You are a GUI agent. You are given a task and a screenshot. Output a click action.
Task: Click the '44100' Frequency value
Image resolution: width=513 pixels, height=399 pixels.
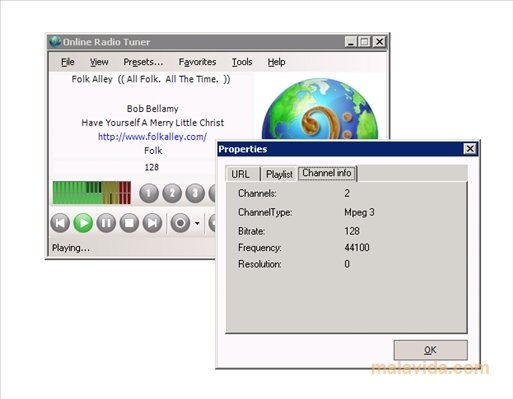tap(357, 248)
